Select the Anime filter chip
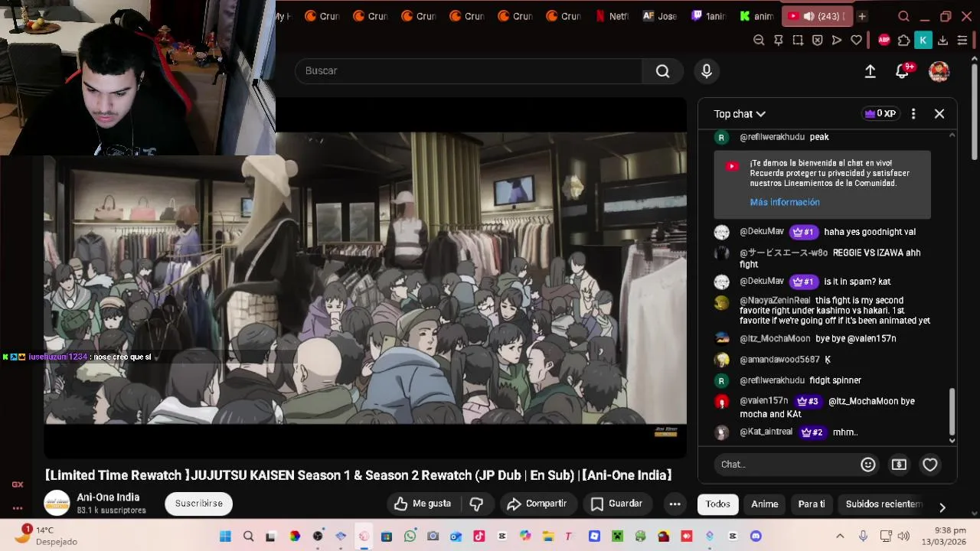 pyautogui.click(x=765, y=504)
